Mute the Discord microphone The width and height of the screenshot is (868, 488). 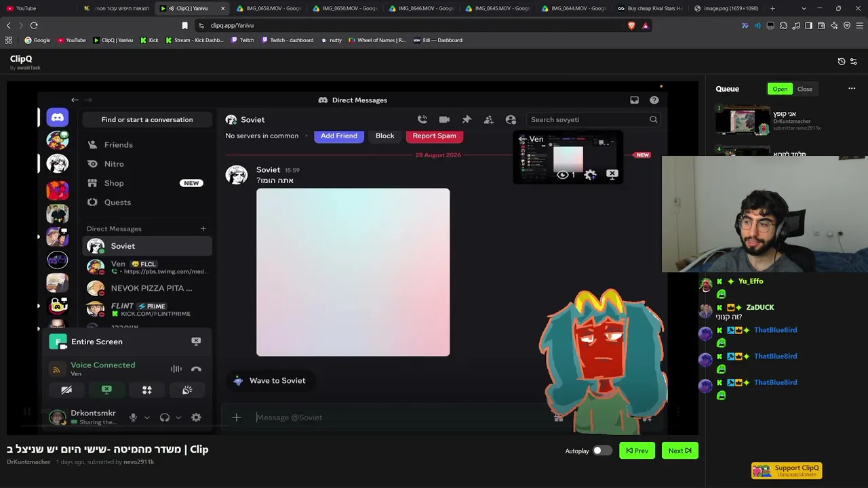click(133, 418)
